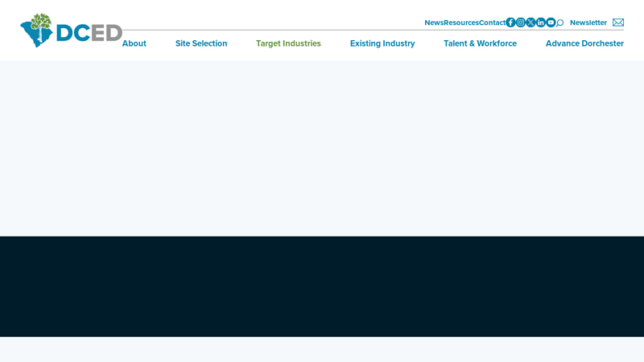
Task: Open the Site Selection menu
Action: point(201,43)
